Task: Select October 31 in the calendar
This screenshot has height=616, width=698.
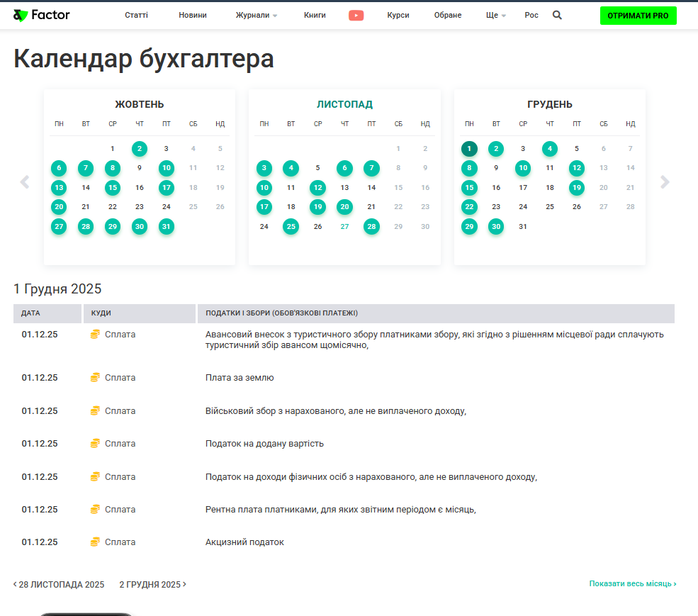Action: coord(167,227)
